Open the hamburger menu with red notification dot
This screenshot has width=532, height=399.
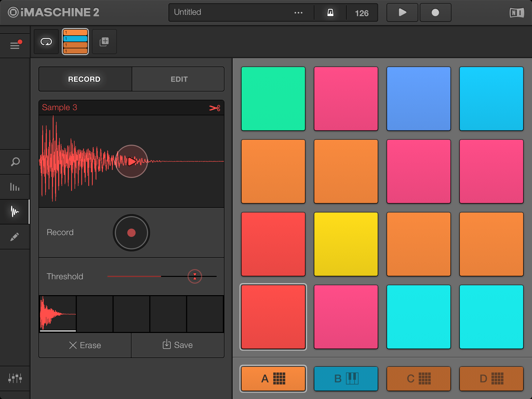[15, 45]
